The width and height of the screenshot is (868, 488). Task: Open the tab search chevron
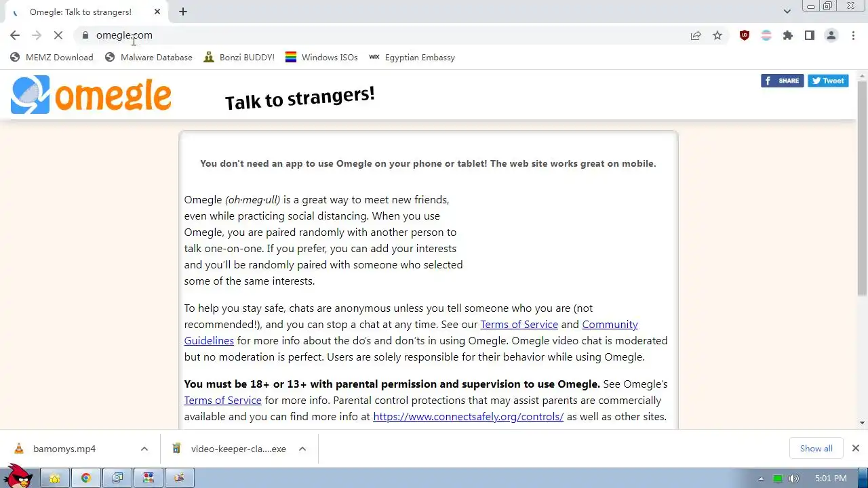tap(787, 12)
